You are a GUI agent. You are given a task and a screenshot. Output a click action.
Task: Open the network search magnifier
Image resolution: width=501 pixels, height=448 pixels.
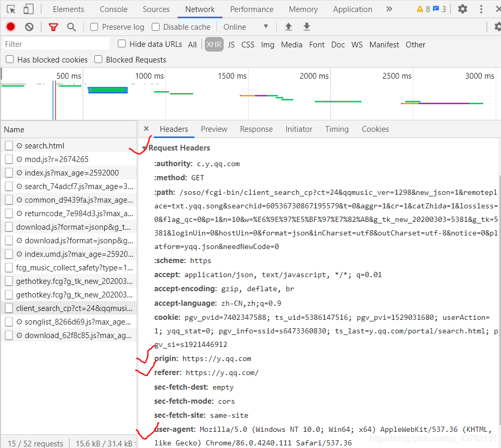pyautogui.click(x=71, y=27)
